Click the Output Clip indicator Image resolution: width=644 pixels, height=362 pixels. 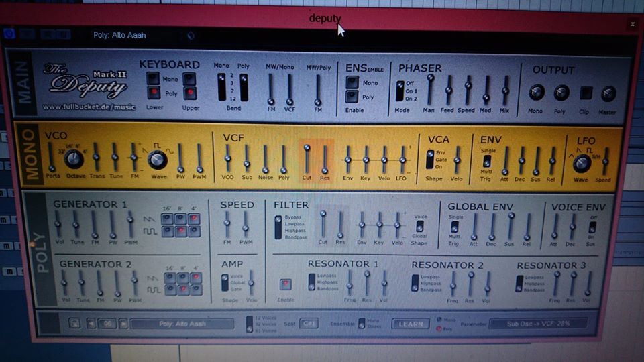pyautogui.click(x=586, y=93)
